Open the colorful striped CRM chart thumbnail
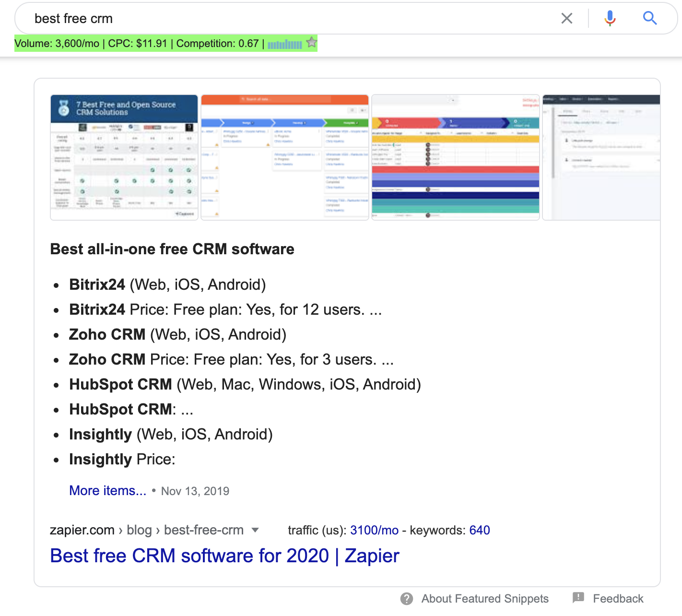 (456, 157)
